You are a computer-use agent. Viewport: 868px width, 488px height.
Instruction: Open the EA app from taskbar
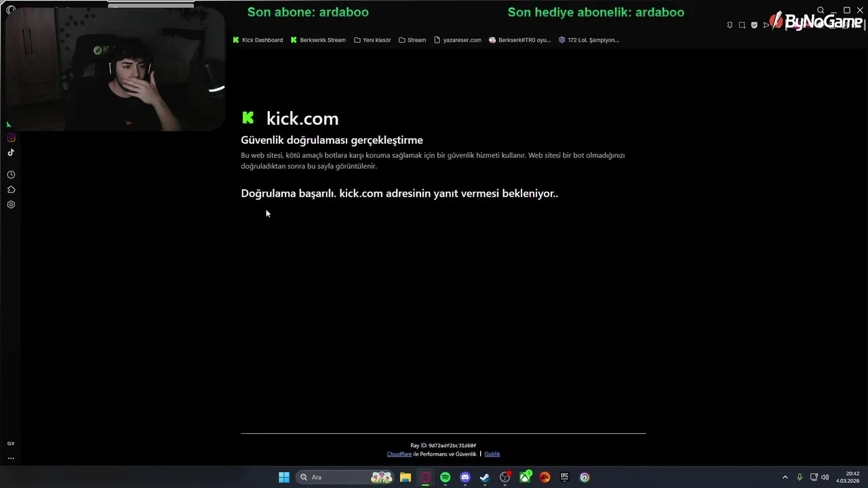point(545,477)
